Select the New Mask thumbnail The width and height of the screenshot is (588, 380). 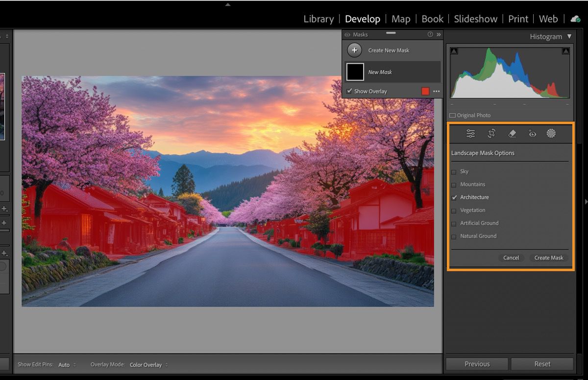coord(356,72)
